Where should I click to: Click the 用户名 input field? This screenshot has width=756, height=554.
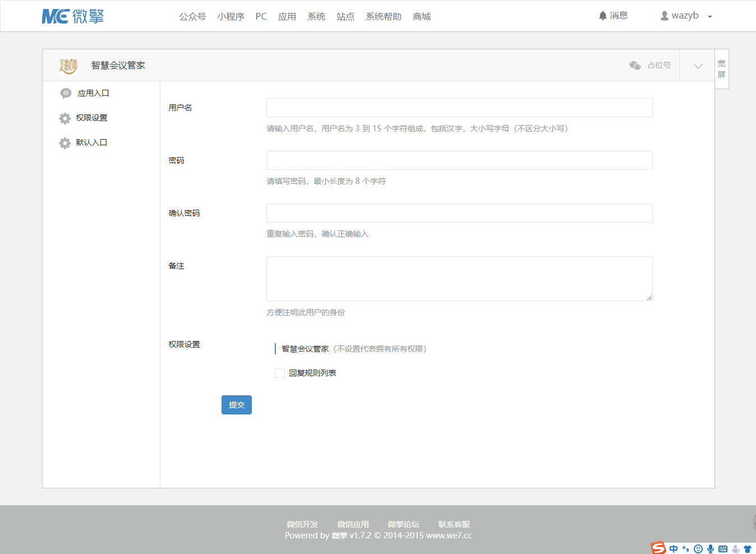click(459, 108)
